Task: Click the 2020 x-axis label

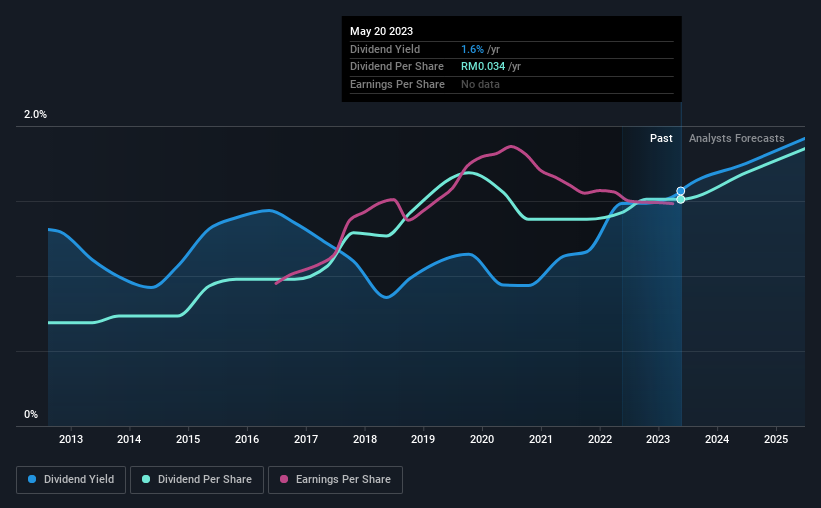Action: (x=482, y=439)
